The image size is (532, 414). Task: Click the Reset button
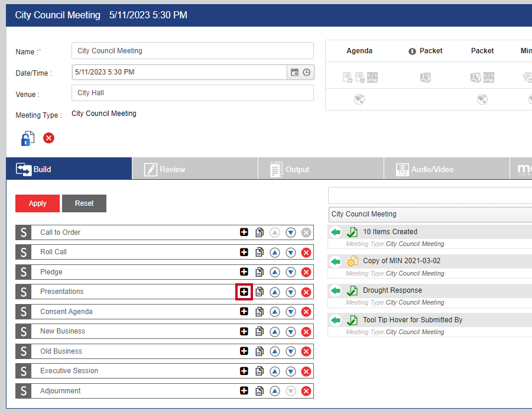point(84,203)
